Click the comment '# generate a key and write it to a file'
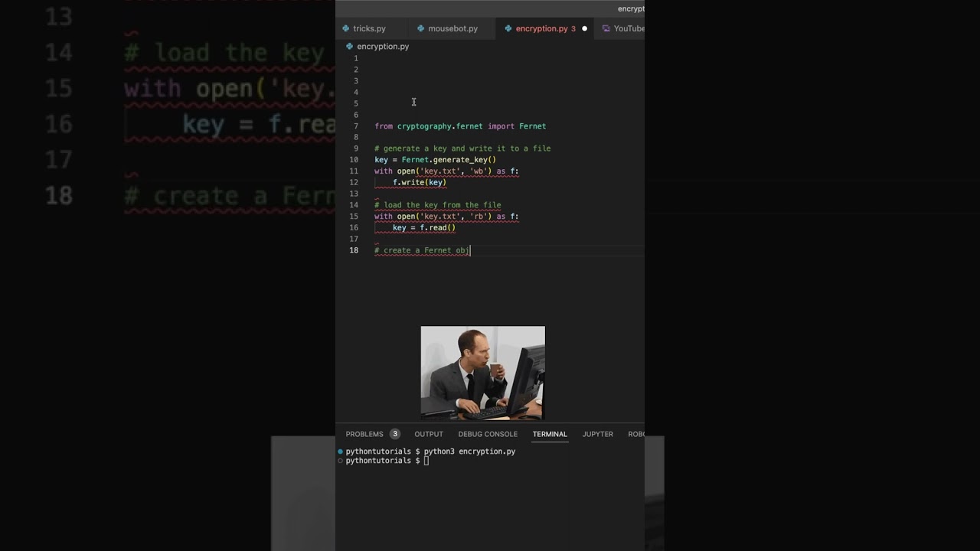The height and width of the screenshot is (551, 980). tap(462, 148)
